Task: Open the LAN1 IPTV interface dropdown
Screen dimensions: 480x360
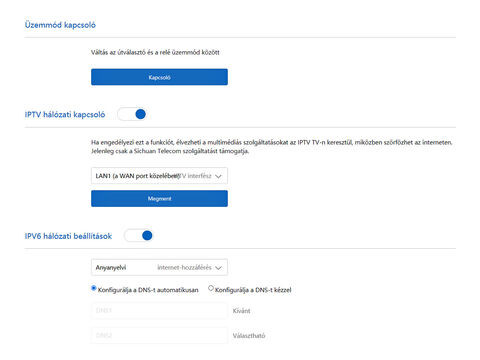Action: pos(159,176)
